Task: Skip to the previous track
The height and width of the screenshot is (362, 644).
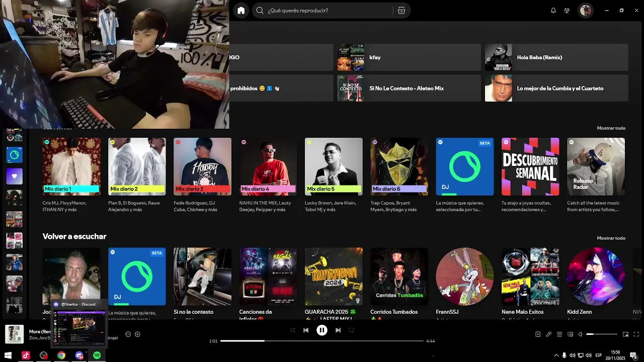Action: (306, 330)
